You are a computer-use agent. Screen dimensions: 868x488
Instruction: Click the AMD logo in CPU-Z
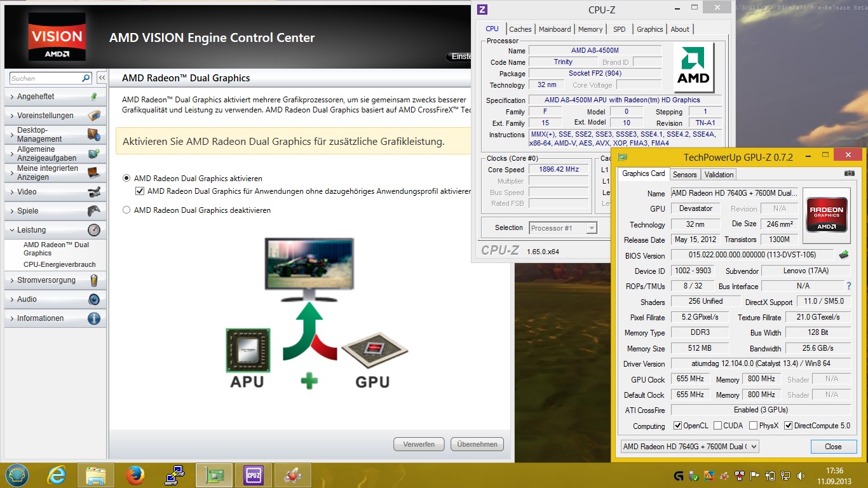(693, 67)
